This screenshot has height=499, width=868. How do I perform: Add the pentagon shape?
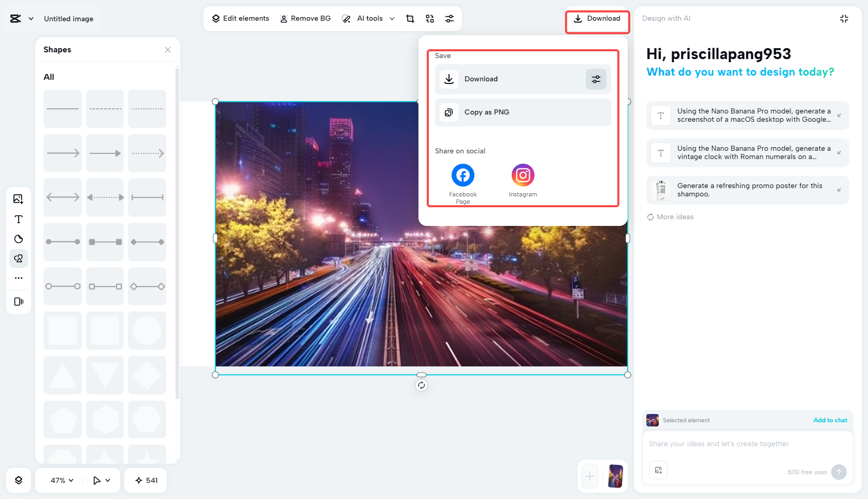(63, 420)
